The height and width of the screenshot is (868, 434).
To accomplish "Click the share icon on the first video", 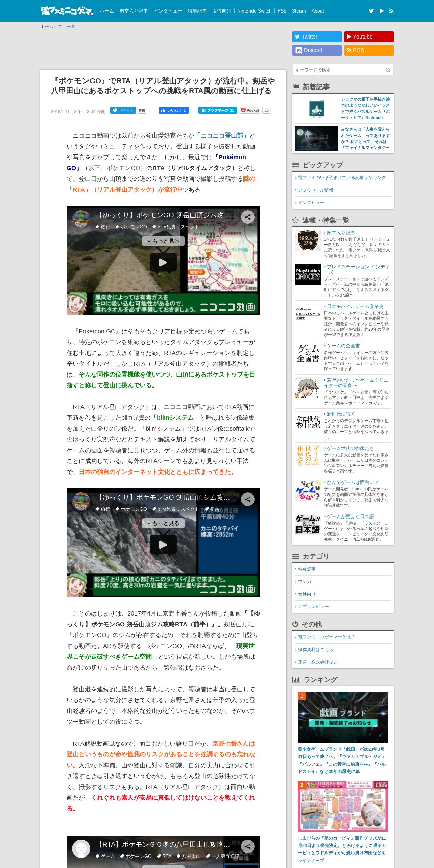I will [247, 217].
